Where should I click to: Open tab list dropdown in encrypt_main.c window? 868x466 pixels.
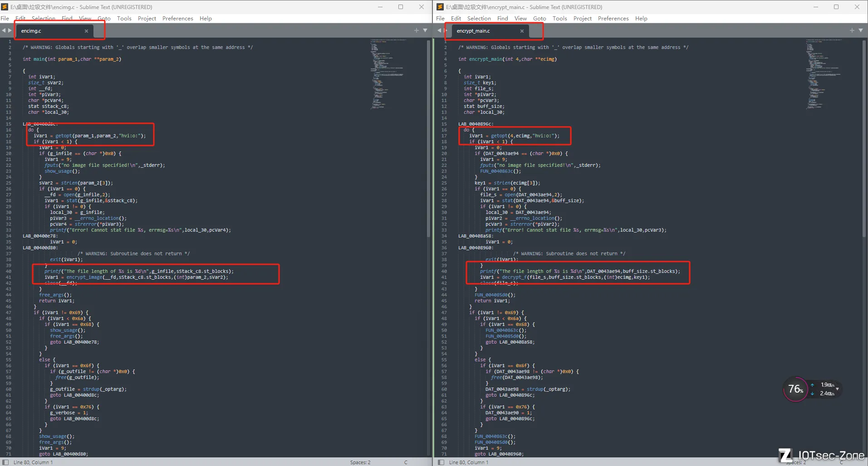[861, 30]
